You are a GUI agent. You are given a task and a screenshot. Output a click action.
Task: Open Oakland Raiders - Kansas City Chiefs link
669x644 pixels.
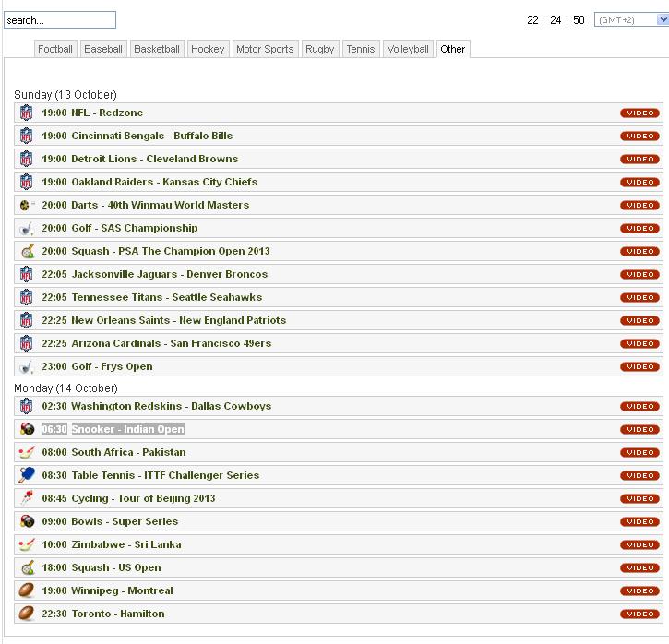click(x=164, y=182)
